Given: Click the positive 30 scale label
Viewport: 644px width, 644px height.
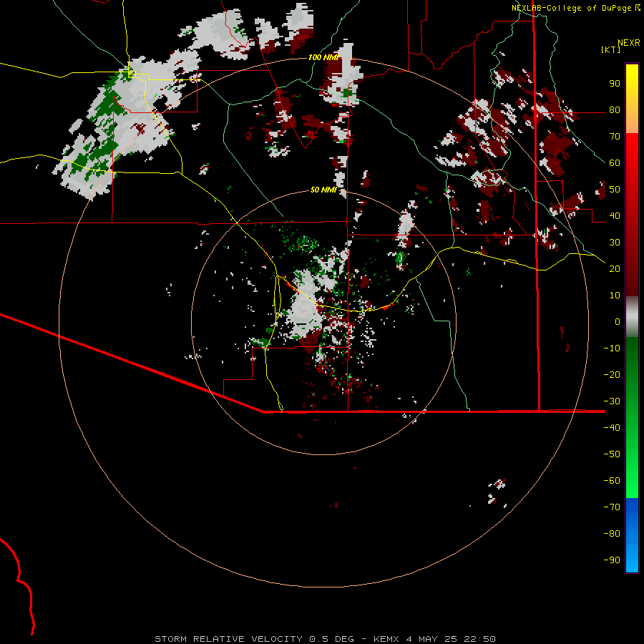Looking at the screenshot, I should coord(615,243).
